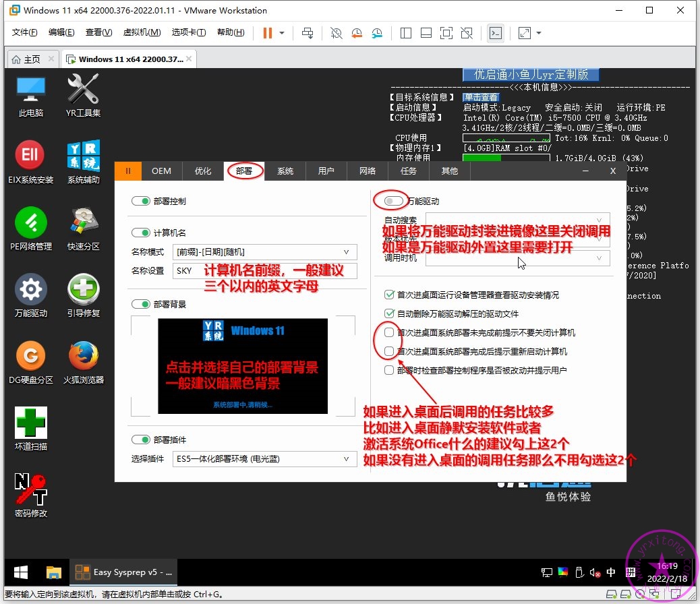Screen dimensions: 700x604
Task: Click the VMware unity mode icon
Action: 467,32
